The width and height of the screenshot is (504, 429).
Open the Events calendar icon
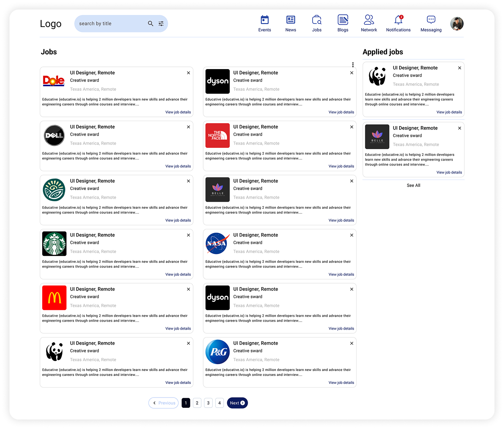[x=264, y=23]
